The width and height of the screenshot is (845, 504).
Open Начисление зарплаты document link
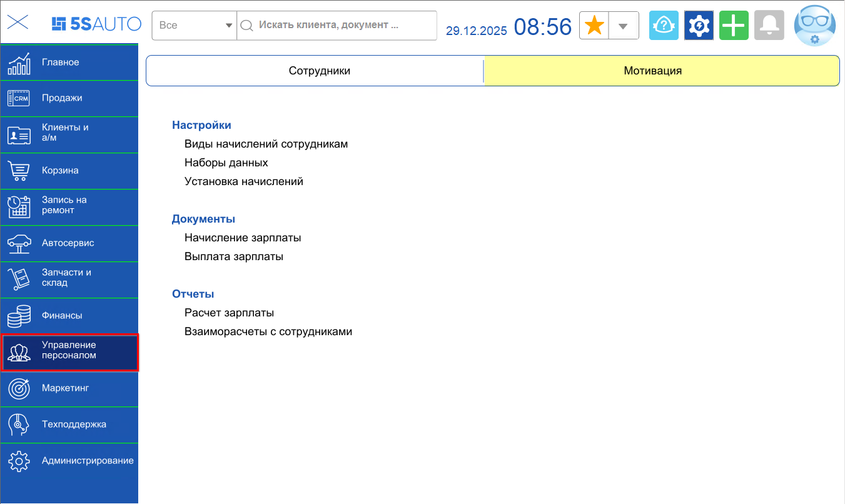242,238
